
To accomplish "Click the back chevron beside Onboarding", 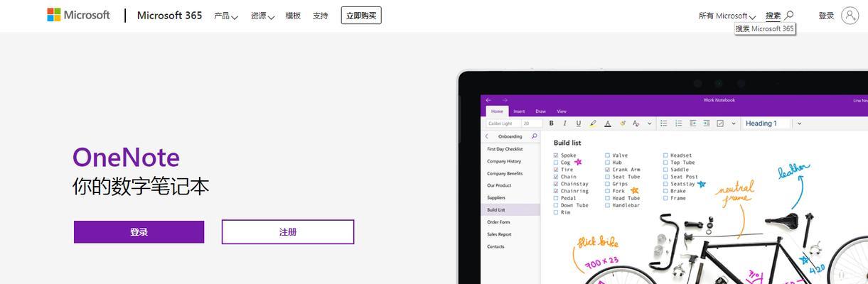I will [487, 136].
